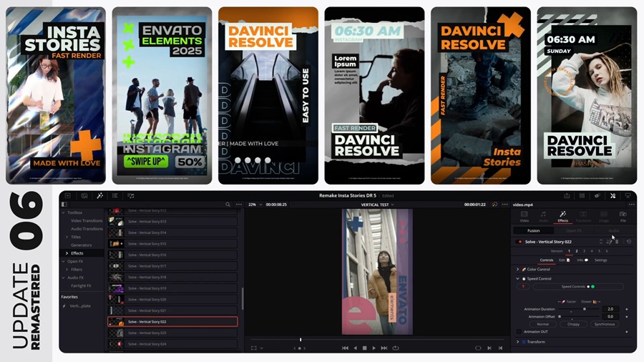The width and height of the screenshot is (644, 362).
Task: Click the search icon in effects panel
Action: tap(228, 205)
